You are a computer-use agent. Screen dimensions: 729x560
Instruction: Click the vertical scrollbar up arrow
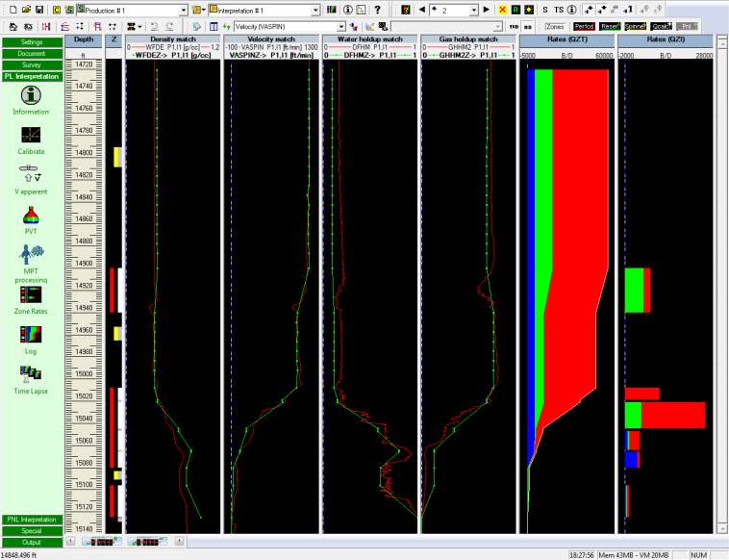[722, 43]
